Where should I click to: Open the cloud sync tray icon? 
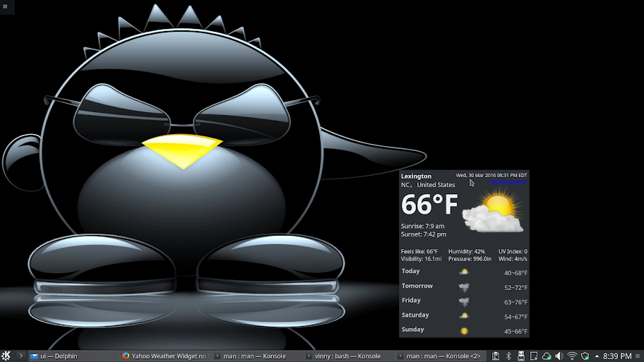[547, 356]
